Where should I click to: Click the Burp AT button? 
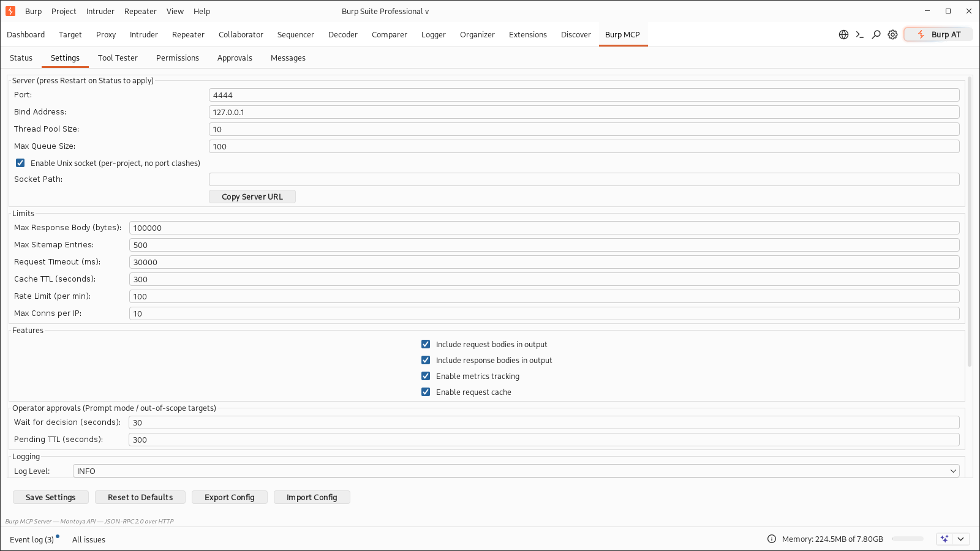(938, 34)
